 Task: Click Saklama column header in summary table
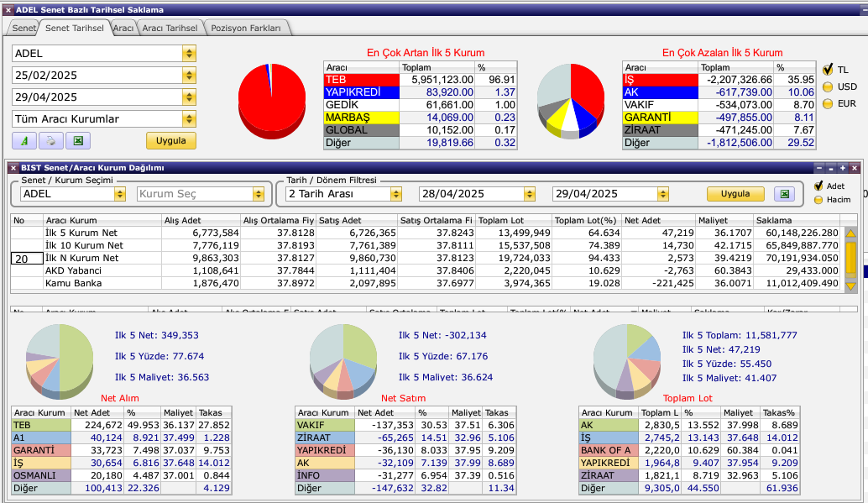coord(797,221)
